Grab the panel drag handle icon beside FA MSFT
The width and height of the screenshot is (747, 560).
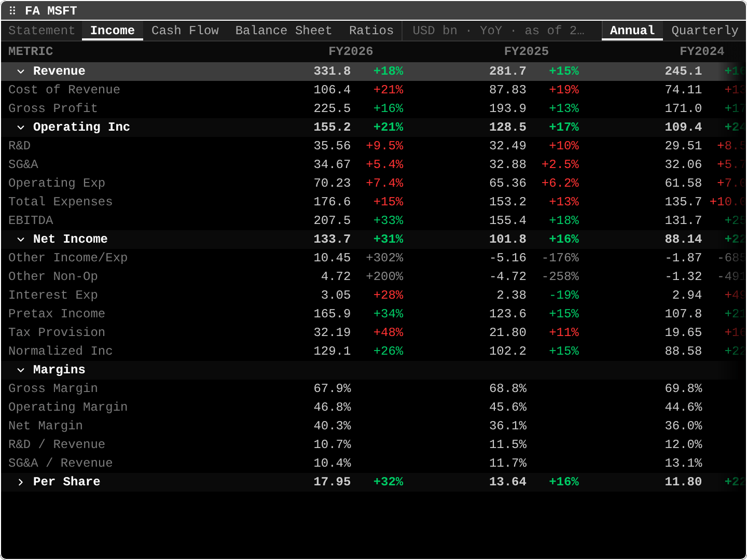click(x=12, y=10)
